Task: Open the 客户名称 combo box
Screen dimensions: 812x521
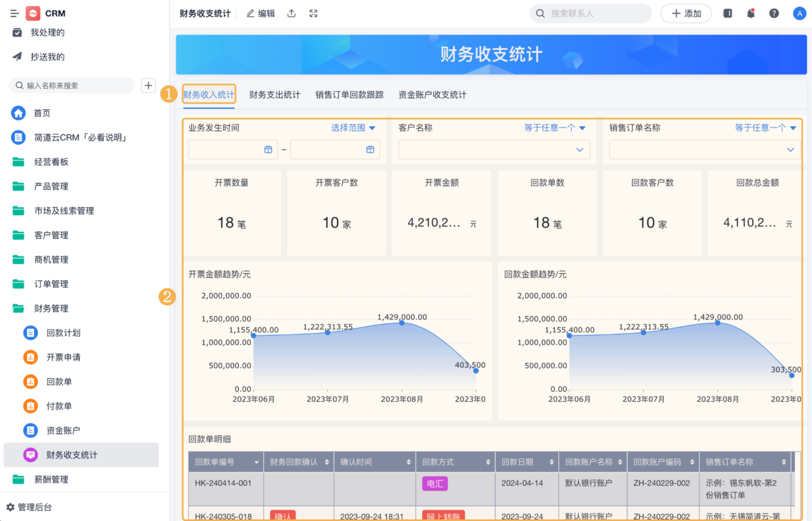Action: click(x=494, y=150)
